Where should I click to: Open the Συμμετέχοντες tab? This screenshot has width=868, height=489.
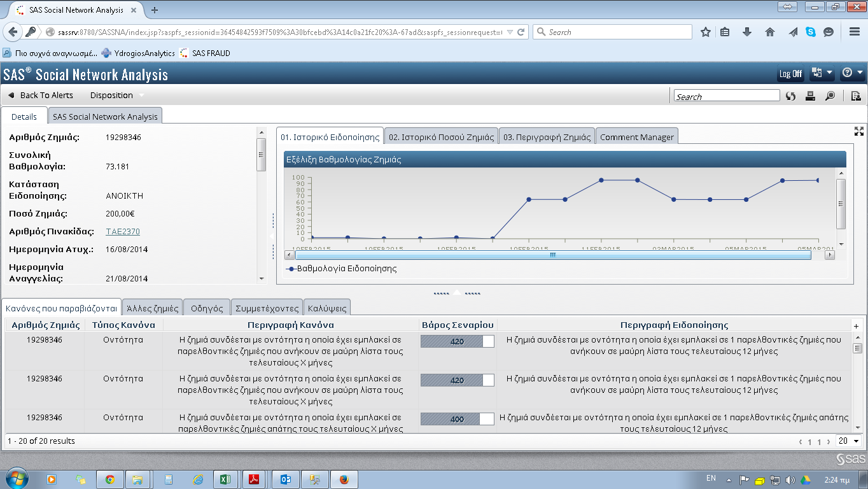coord(267,308)
